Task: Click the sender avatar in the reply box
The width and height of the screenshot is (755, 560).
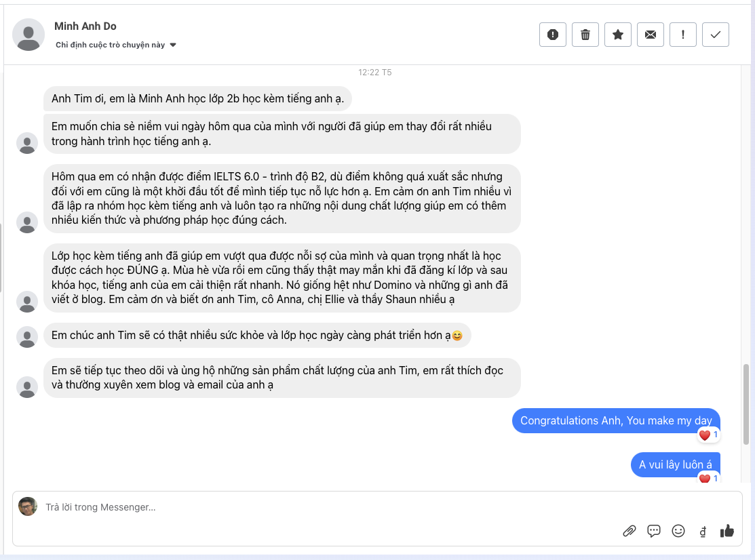Action: tap(28, 506)
